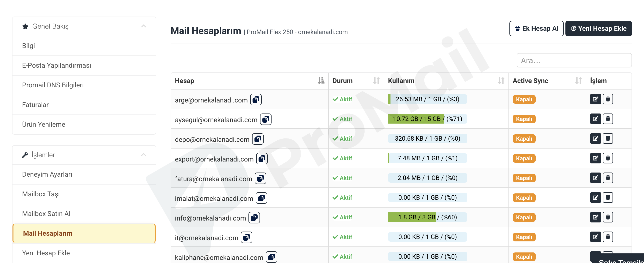Edit the info@ornekalanadi.com account
The height and width of the screenshot is (263, 644).
tap(595, 217)
